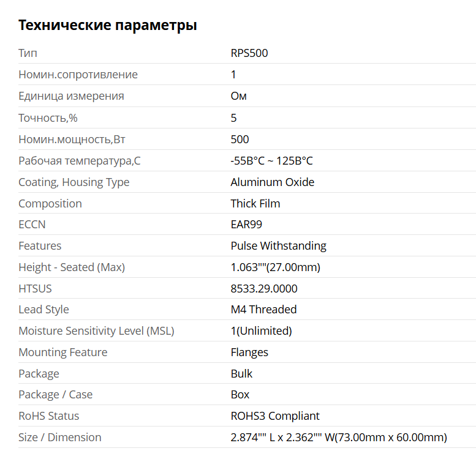Click the 'Технические параметры' heading
Image resolution: width=476 pixels, height=451 pixels.
(108, 25)
